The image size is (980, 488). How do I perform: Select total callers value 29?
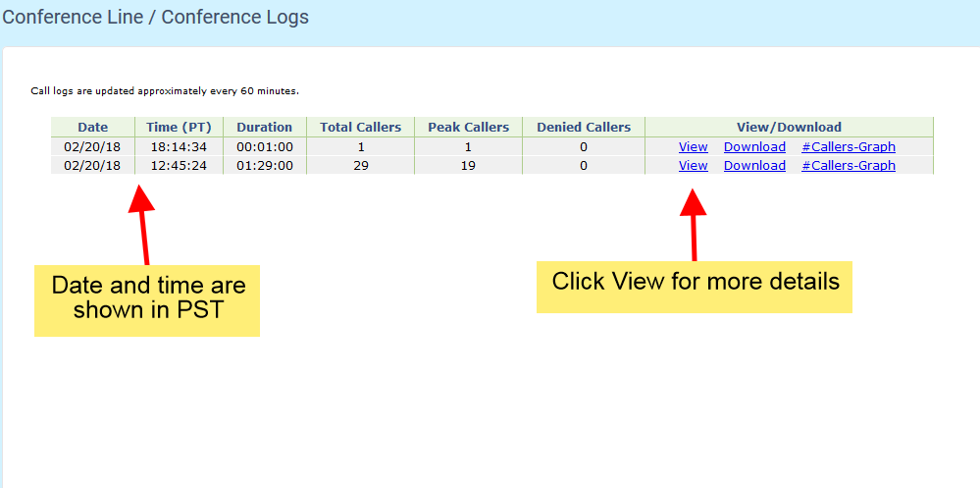pyautogui.click(x=361, y=166)
